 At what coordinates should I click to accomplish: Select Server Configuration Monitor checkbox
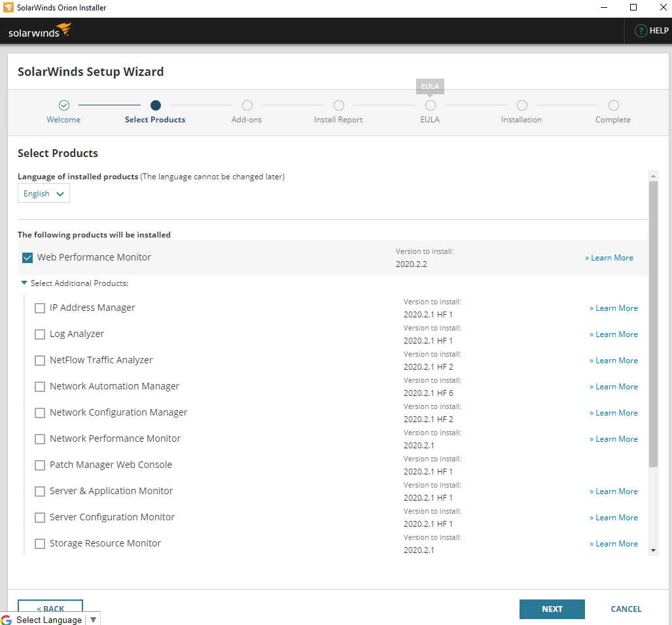40,518
